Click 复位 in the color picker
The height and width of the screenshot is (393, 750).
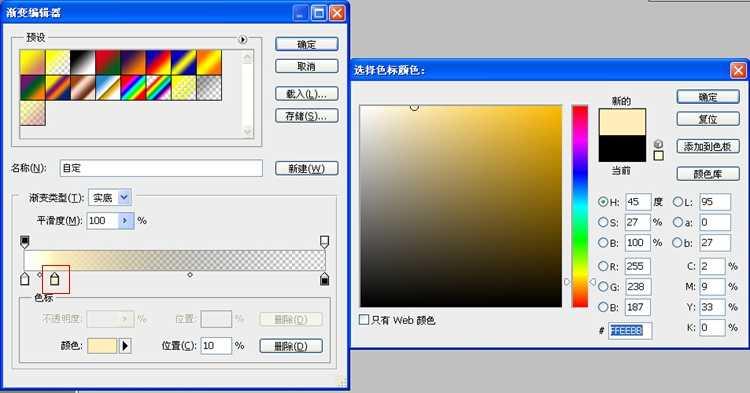coord(708,119)
